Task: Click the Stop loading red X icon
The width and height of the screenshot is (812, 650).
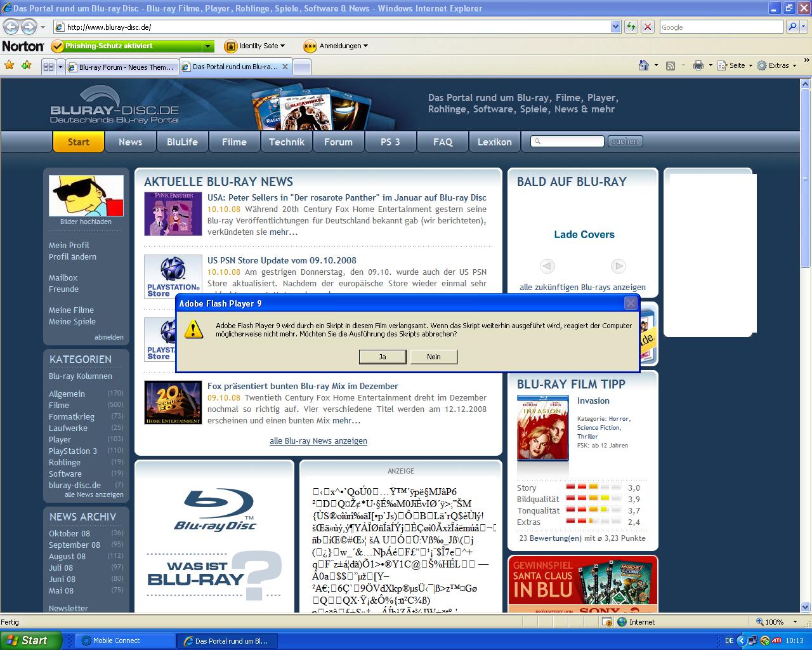Action: pyautogui.click(x=647, y=27)
